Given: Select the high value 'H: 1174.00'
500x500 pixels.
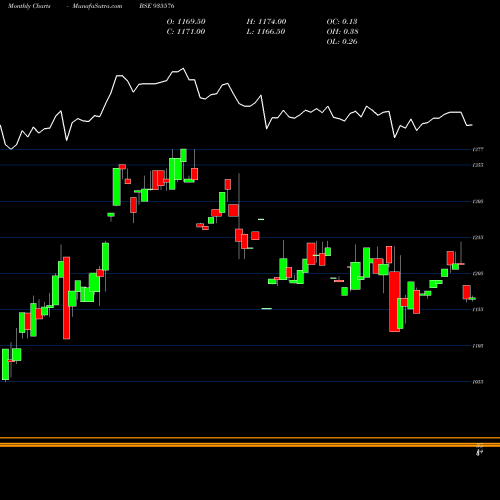Looking at the screenshot, I should tap(266, 21).
